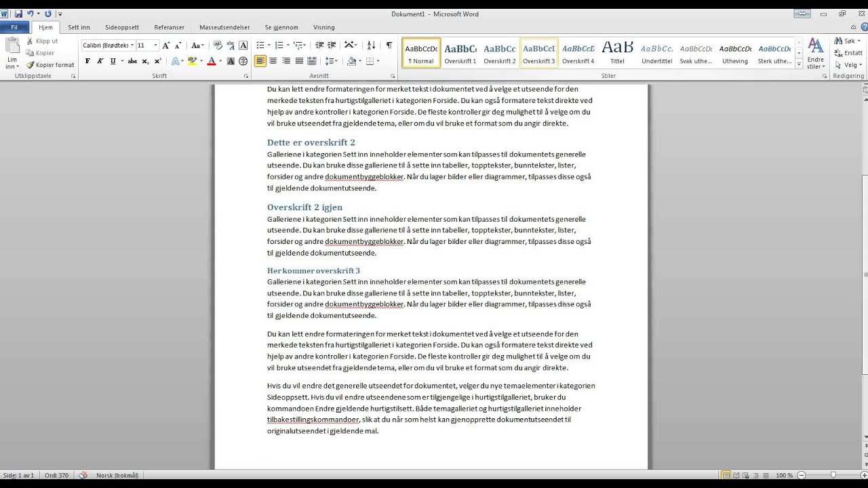
Task: Toggle subscript x₂ formatting
Action: (145, 61)
